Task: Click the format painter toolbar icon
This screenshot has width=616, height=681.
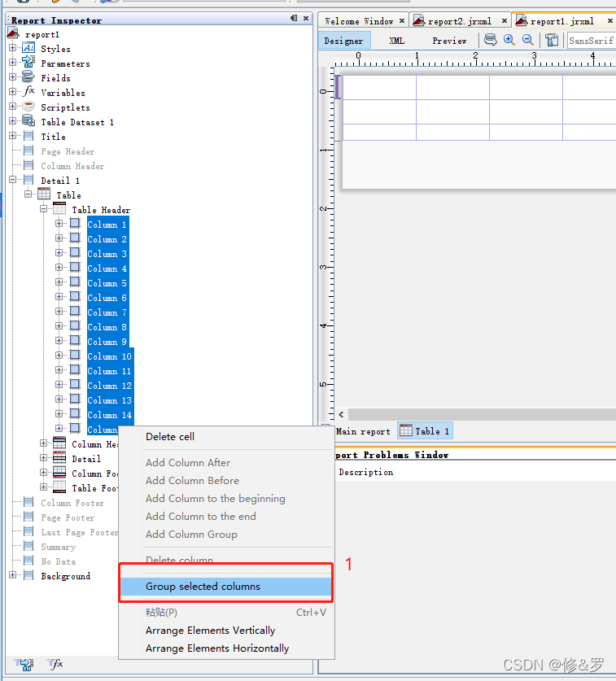Action: [x=552, y=41]
